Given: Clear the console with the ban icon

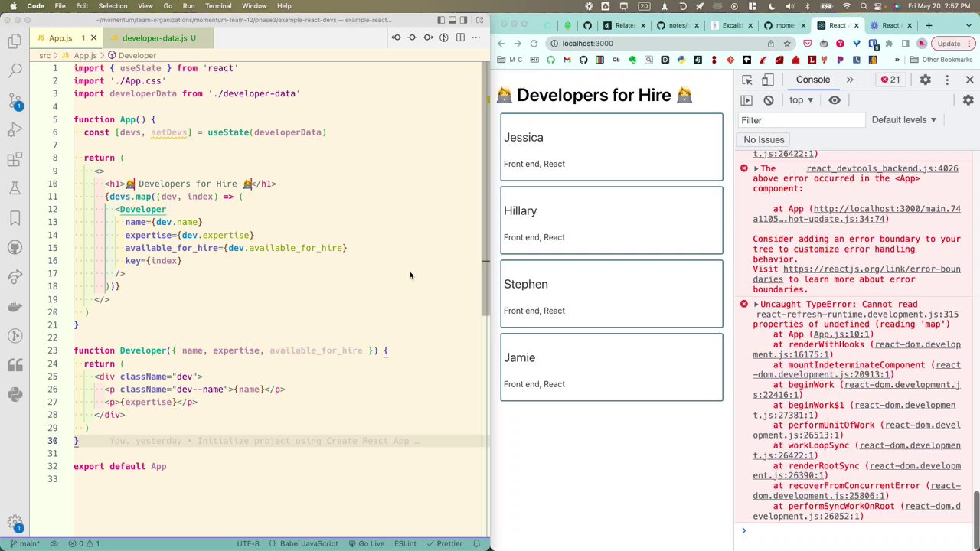Looking at the screenshot, I should click(769, 100).
